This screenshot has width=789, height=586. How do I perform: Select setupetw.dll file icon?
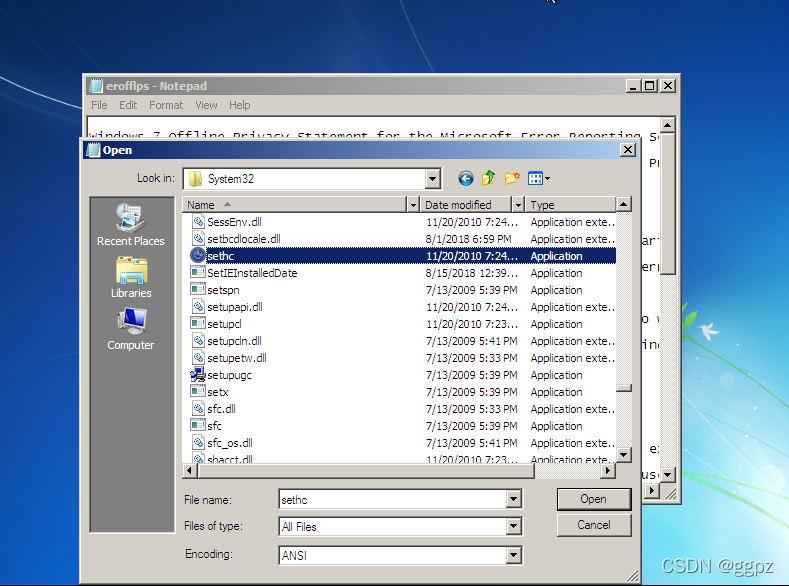coord(198,358)
